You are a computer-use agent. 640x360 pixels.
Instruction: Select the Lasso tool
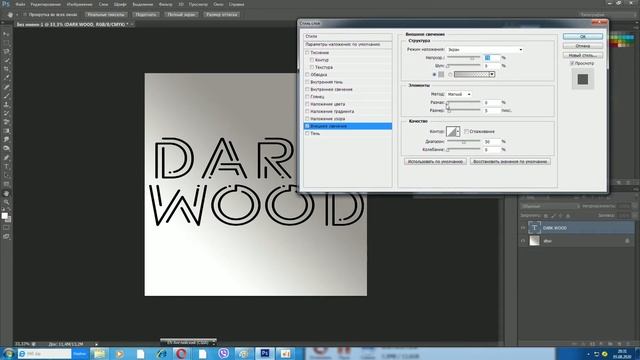(6, 52)
